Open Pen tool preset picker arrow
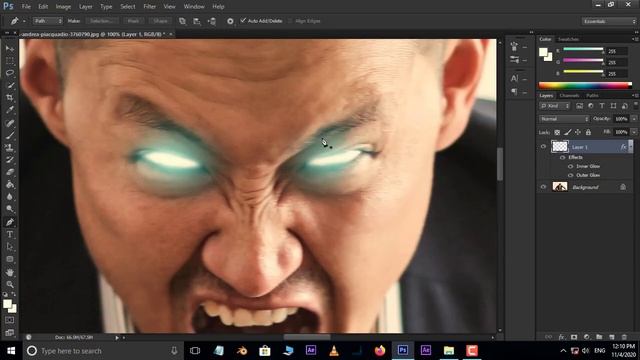The image size is (640, 360). click(24, 21)
